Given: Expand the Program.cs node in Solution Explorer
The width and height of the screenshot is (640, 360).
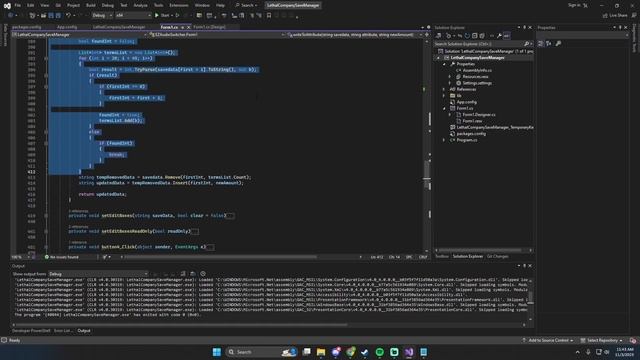Looking at the screenshot, I should [x=444, y=140].
